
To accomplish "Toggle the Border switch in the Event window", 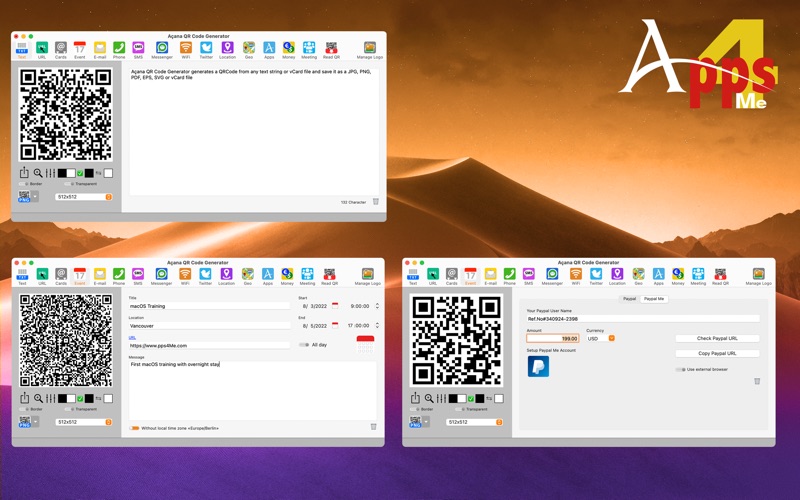I will pyautogui.click(x=23, y=409).
